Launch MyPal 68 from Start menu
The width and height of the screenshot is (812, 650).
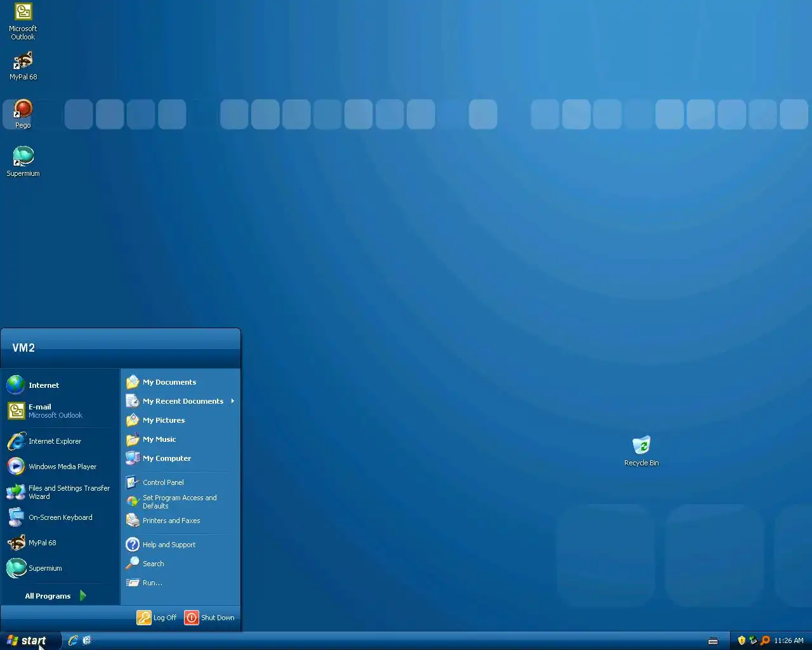[60, 543]
